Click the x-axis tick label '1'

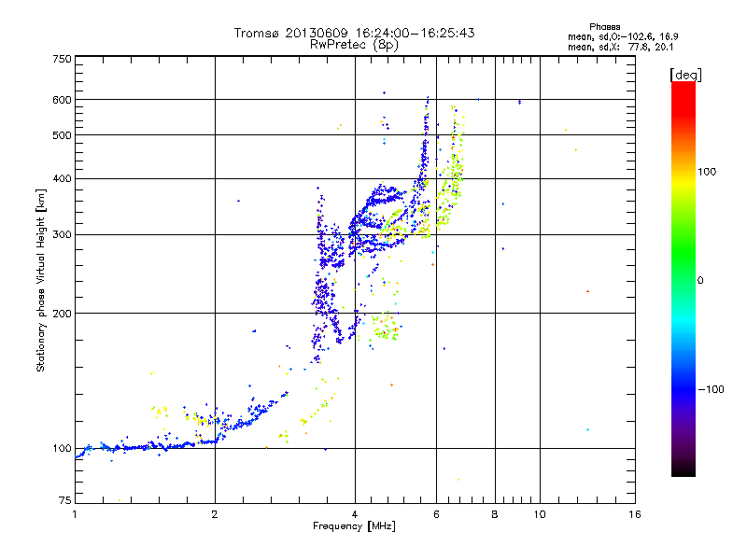pyautogui.click(x=75, y=514)
